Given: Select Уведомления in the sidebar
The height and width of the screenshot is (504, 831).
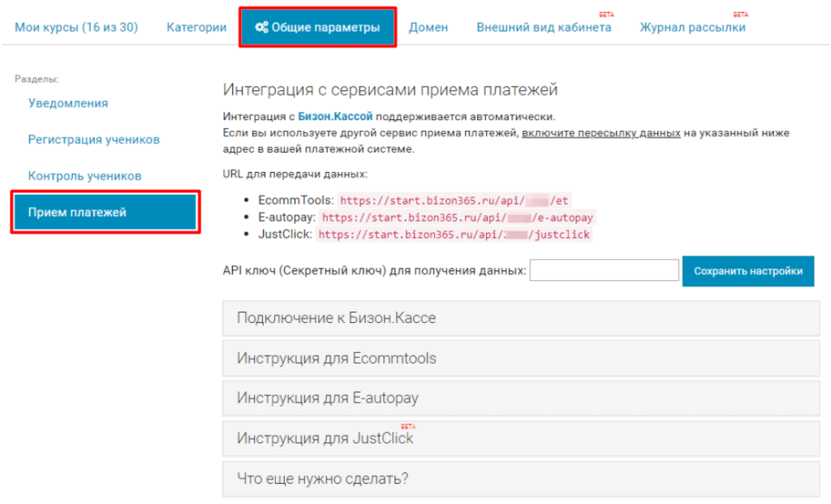Looking at the screenshot, I should click(x=68, y=103).
